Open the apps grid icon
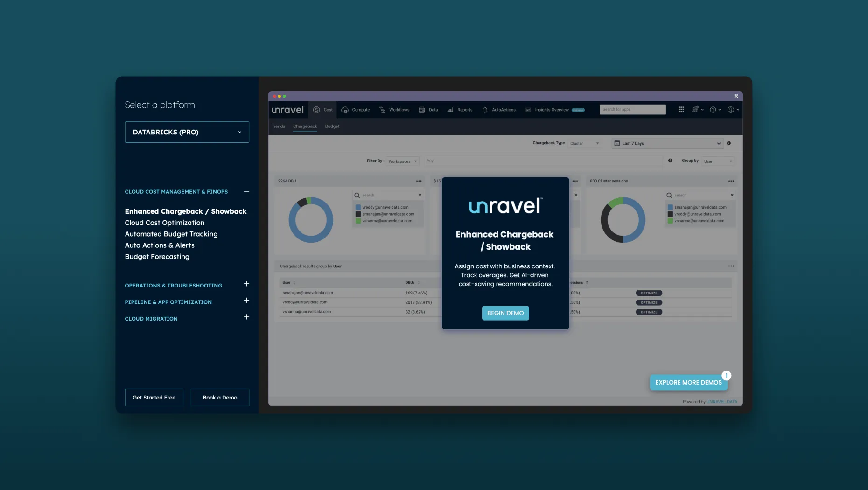The height and width of the screenshot is (490, 868). pos(681,109)
